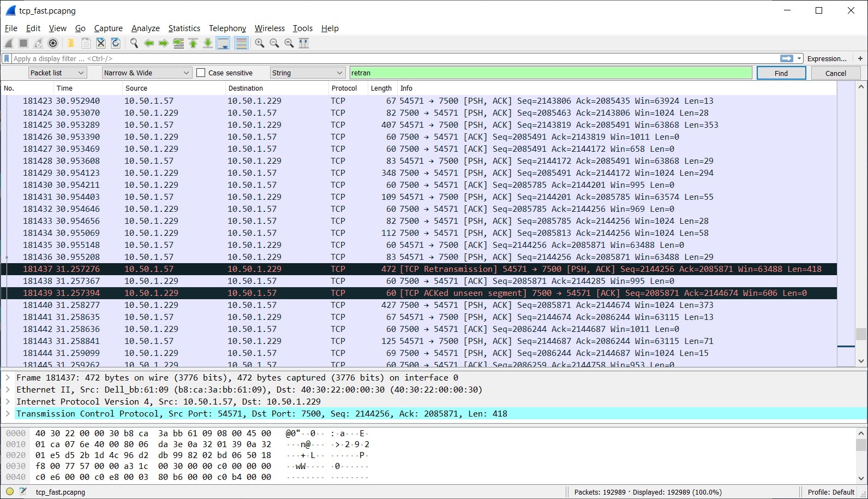868x499 pixels.
Task: Start a new packet capture with the shark fin
Action: [9, 43]
